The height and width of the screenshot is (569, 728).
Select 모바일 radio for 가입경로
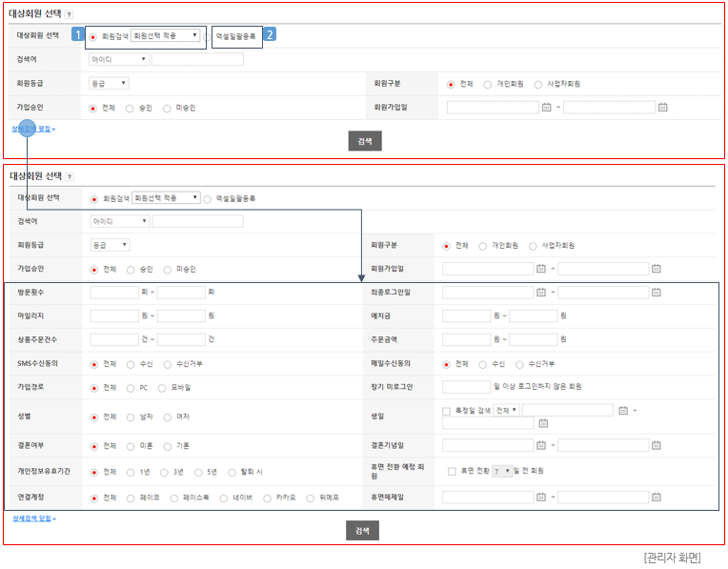tap(164, 388)
